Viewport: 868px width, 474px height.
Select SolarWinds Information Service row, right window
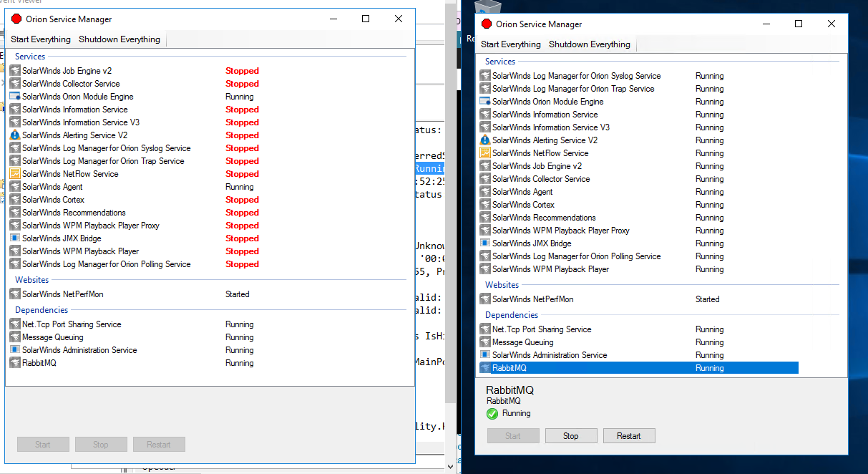[x=638, y=115]
